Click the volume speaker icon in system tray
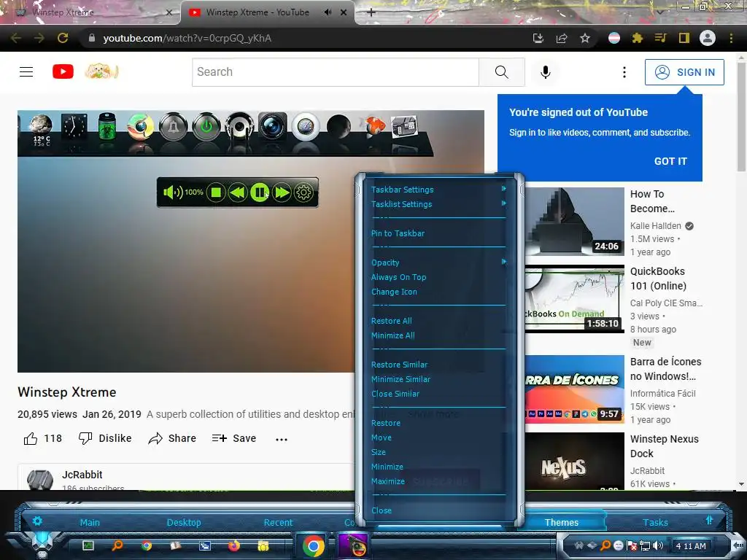The height and width of the screenshot is (560, 747). [658, 545]
